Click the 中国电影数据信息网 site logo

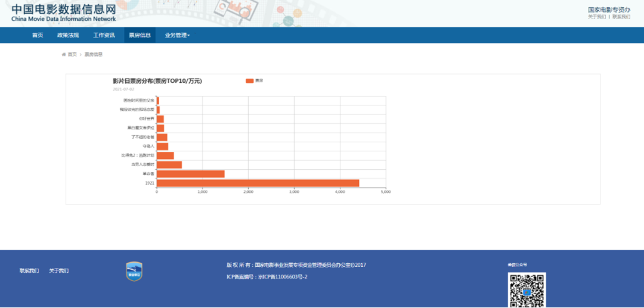(x=64, y=13)
